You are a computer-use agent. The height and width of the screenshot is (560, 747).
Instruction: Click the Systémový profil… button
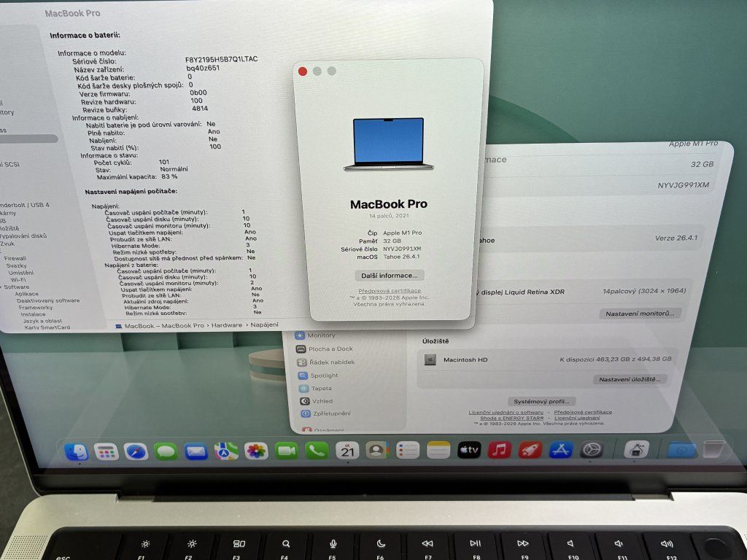(541, 402)
